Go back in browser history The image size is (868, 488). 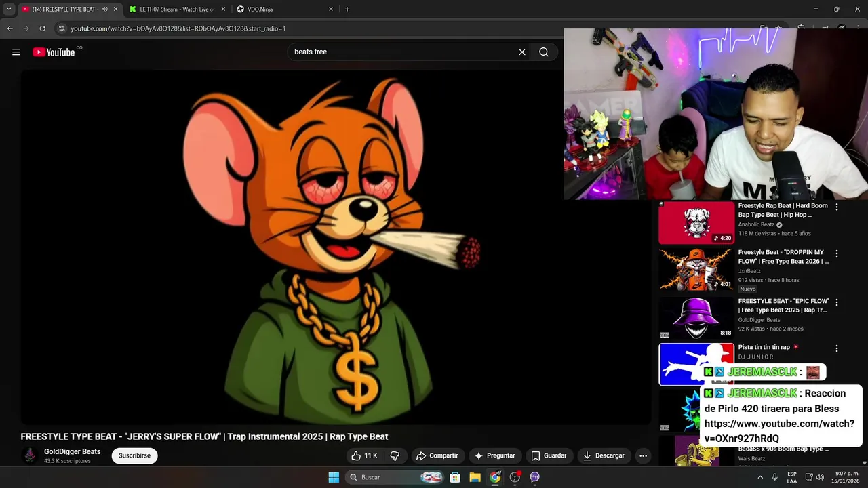click(x=9, y=28)
